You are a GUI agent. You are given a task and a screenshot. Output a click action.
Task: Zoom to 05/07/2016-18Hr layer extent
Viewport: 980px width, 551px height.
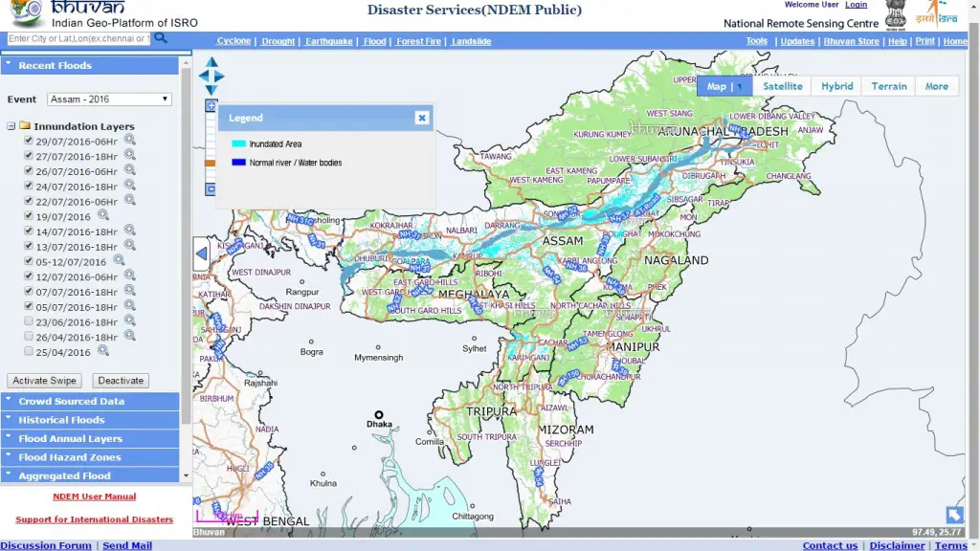(129, 305)
